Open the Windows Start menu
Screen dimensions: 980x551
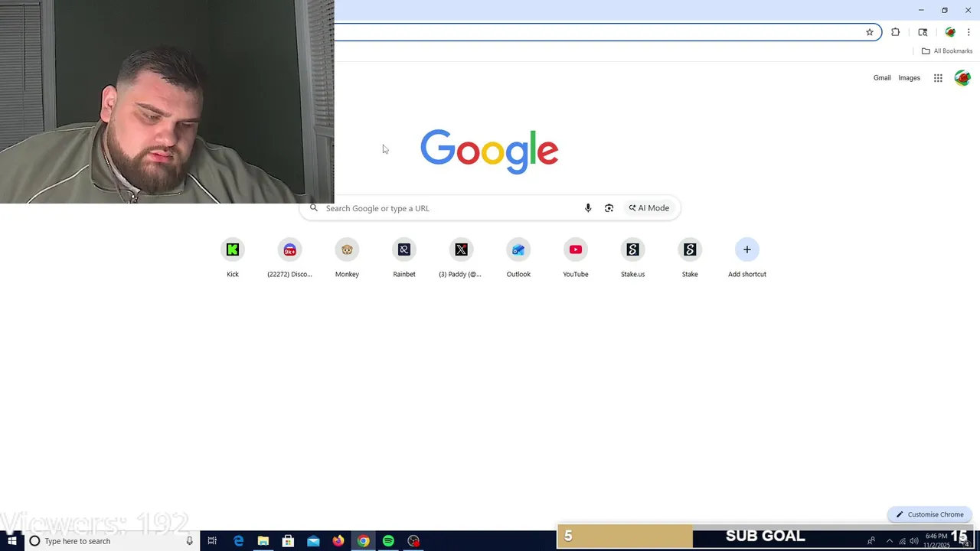click(x=12, y=541)
